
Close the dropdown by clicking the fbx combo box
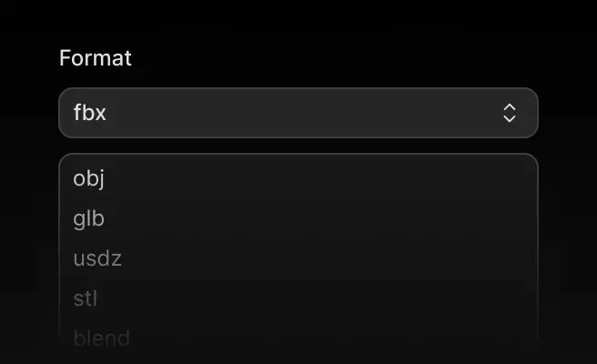298,113
